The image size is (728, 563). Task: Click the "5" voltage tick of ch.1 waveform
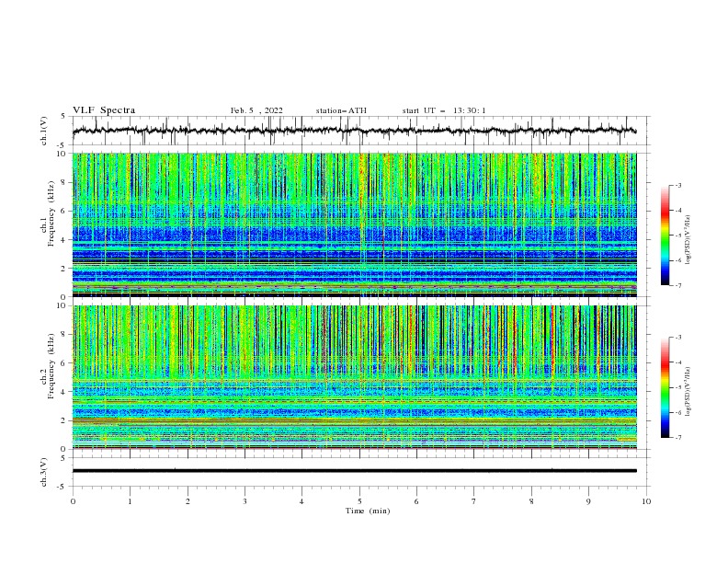(63, 116)
